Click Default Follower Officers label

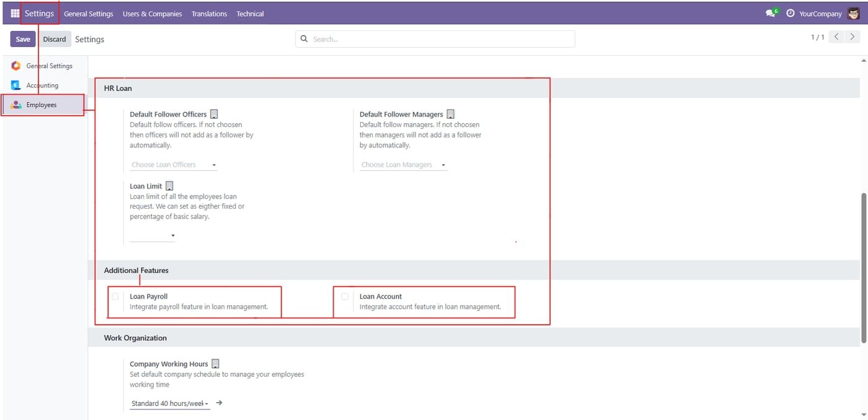click(168, 114)
